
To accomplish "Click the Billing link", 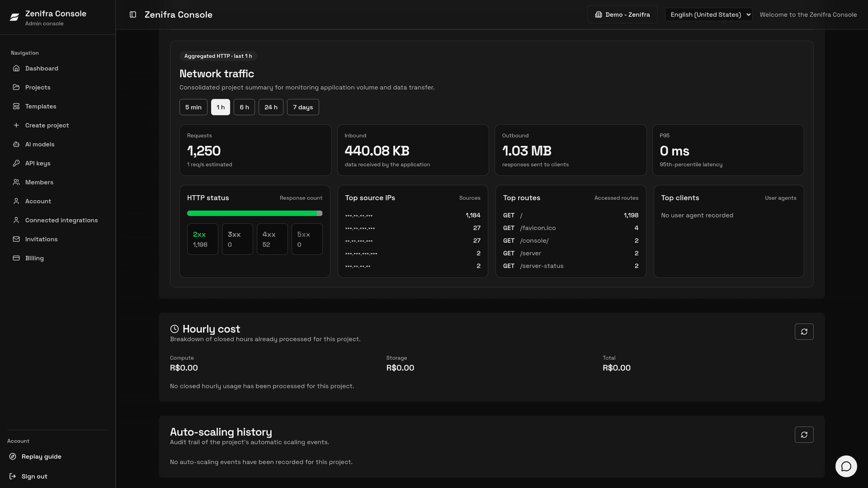I will (x=57, y=258).
